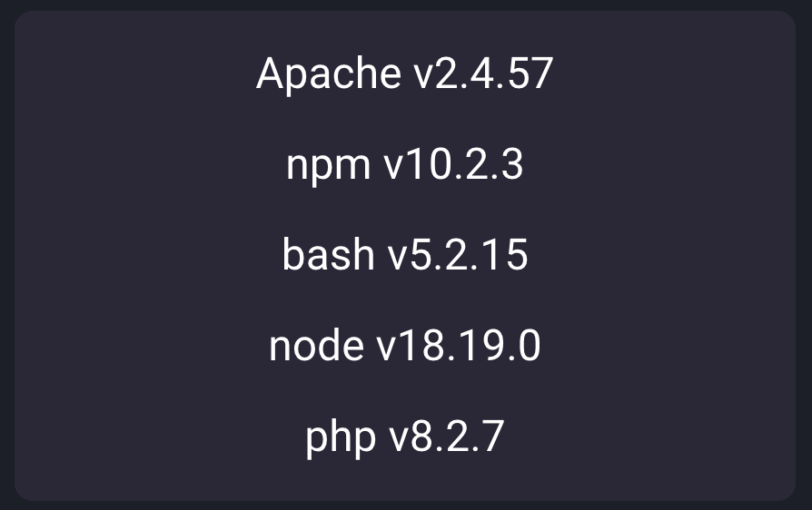Click the word bash
Image resolution: width=812 pixels, height=510 pixels.
328,256
